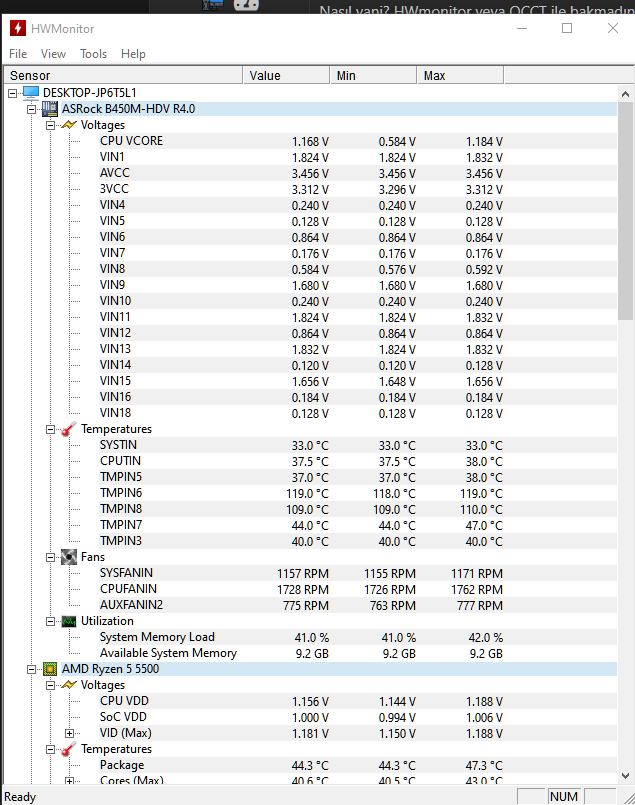Click the ASRock motherboard chip icon
Image resolution: width=635 pixels, height=805 pixels.
pos(50,109)
